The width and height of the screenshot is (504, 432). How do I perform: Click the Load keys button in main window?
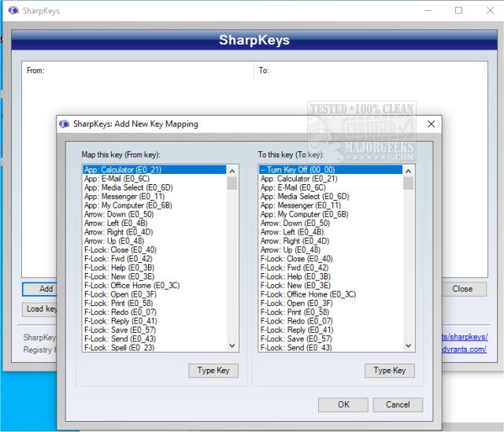coord(39,309)
